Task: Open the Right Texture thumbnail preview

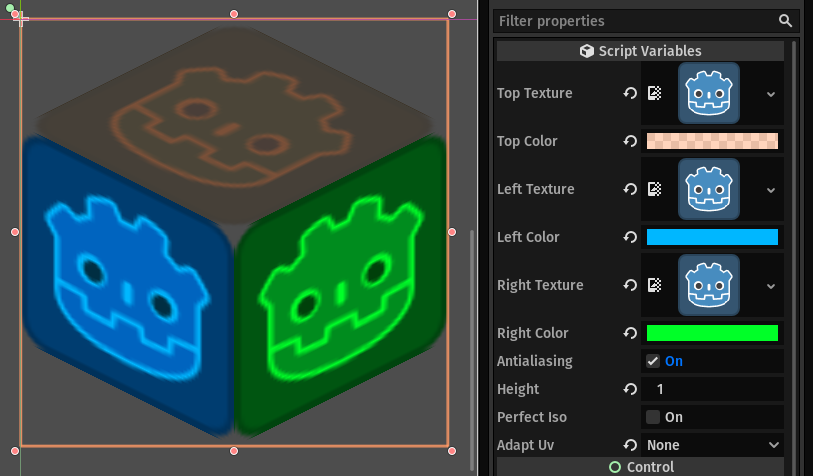Action: coord(709,285)
